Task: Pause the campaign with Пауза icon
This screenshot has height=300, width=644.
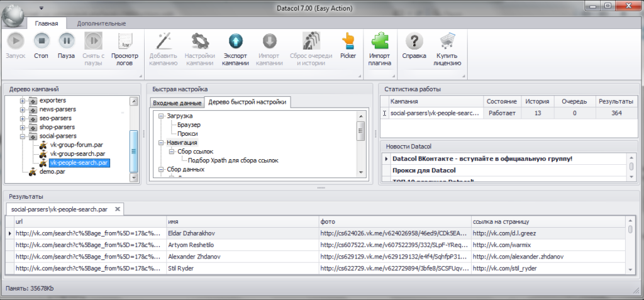Action: [x=66, y=41]
